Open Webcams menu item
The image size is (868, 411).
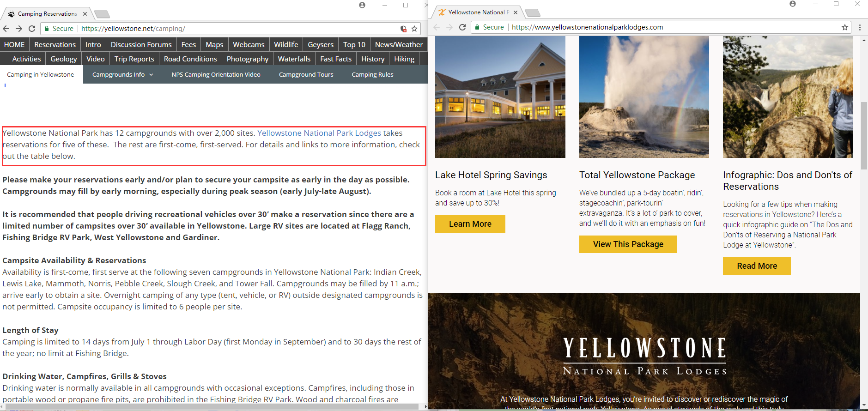(x=249, y=45)
